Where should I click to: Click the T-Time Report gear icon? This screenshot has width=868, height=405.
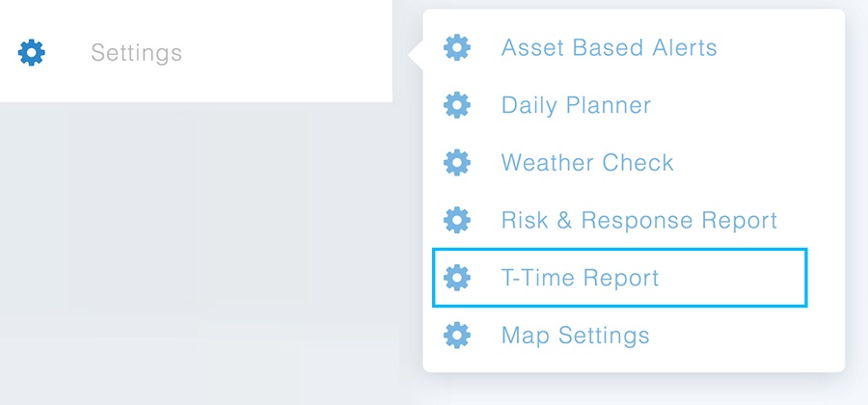456,279
